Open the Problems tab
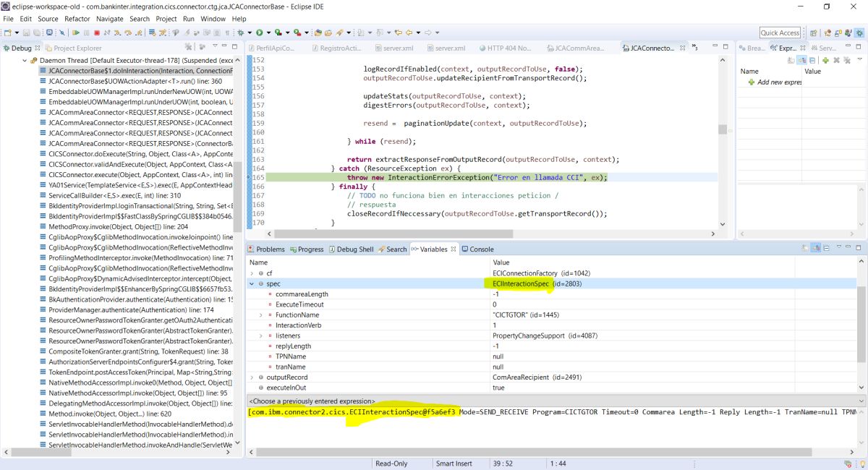Image resolution: width=868 pixels, height=470 pixels. [265, 249]
